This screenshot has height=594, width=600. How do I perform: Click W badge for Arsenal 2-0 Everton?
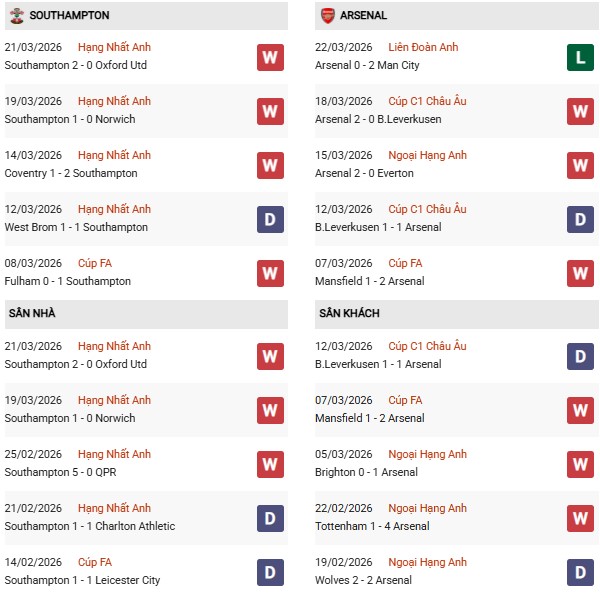point(580,165)
